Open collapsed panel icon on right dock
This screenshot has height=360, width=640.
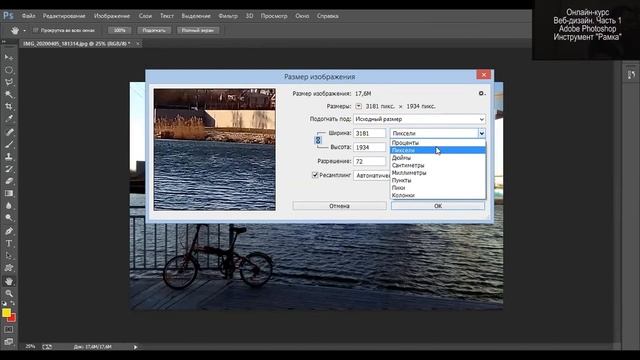[x=631, y=75]
